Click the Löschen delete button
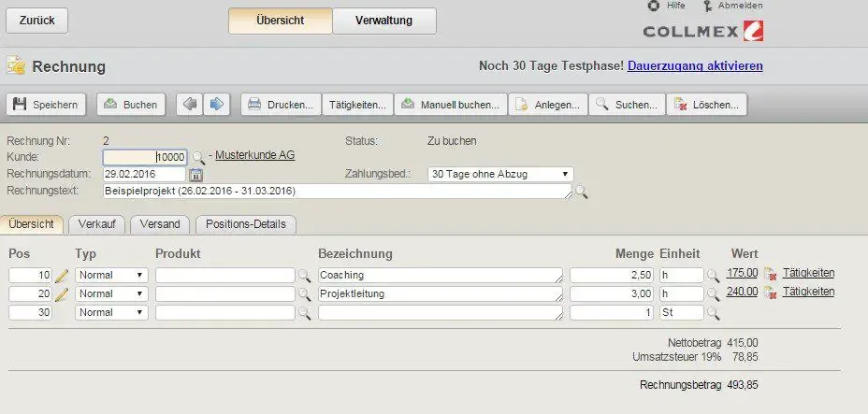The height and width of the screenshot is (414, 868). click(x=707, y=105)
